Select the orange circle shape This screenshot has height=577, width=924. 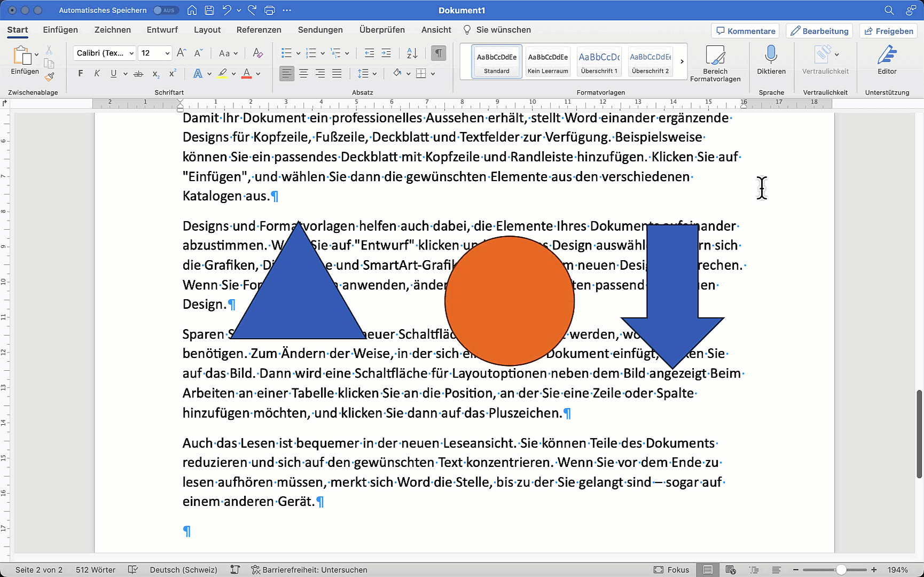tap(509, 301)
